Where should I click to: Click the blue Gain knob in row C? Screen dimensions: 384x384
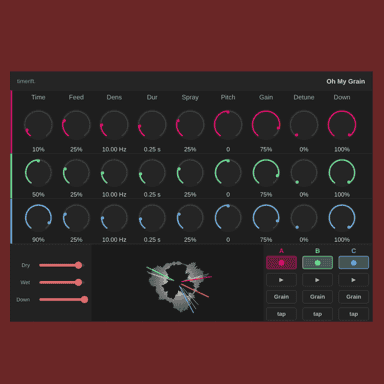[266, 218]
